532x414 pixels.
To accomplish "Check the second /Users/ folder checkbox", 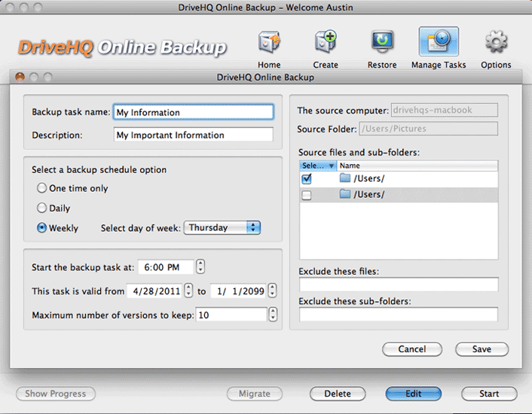I will (306, 195).
